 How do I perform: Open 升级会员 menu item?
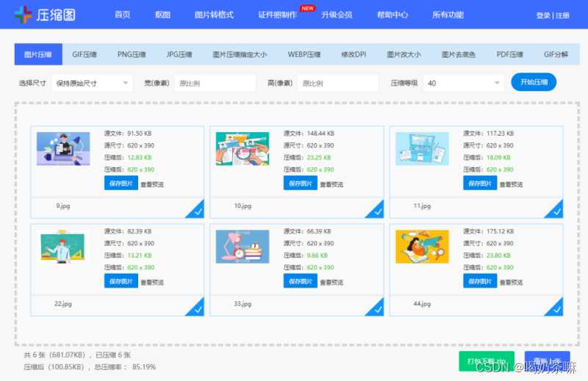(x=337, y=15)
